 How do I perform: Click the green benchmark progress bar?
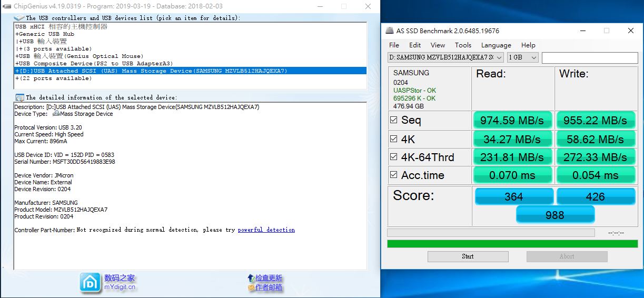coord(512,244)
